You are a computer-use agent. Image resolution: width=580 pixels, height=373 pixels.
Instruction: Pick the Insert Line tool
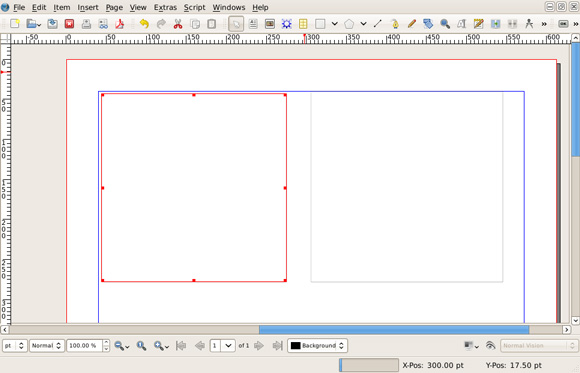coord(378,24)
